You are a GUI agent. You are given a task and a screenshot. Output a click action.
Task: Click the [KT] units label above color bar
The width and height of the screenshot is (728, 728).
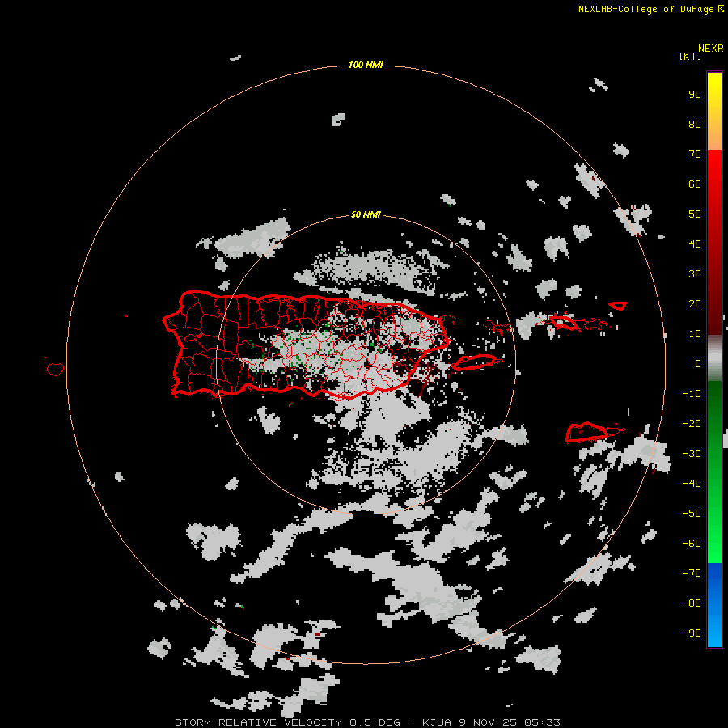pos(690,56)
